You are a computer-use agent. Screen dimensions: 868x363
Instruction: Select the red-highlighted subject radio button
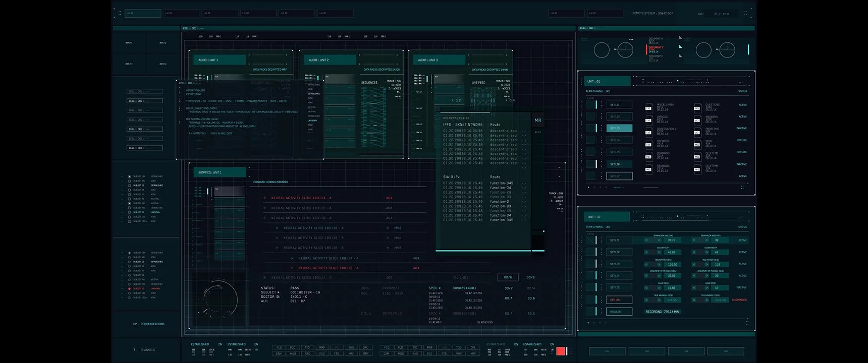129,288
